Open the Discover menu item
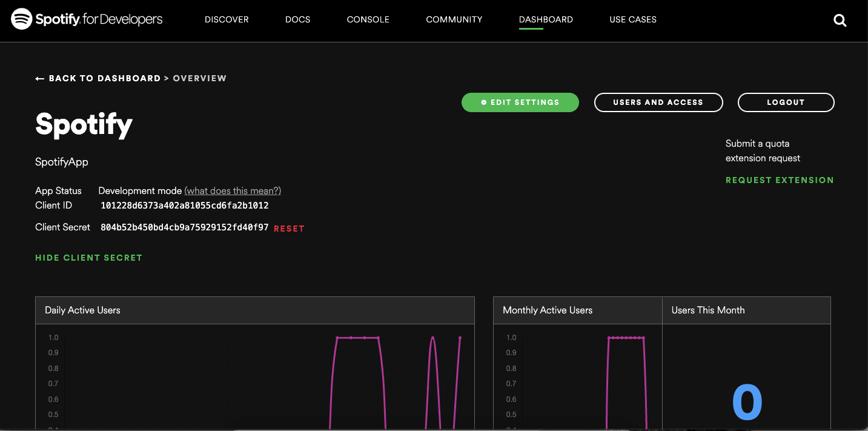This screenshot has width=868, height=431. (x=227, y=19)
